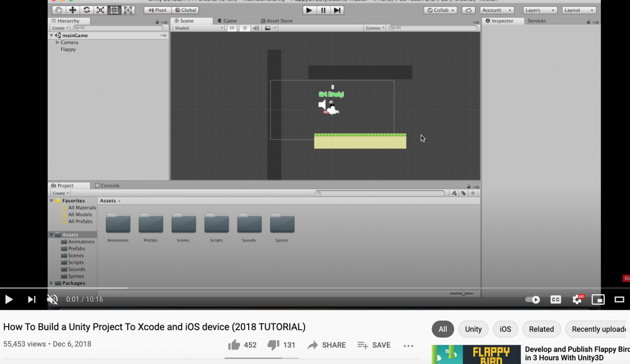The width and height of the screenshot is (630, 364).
Task: Click the Unity Pause button
Action: tap(323, 10)
